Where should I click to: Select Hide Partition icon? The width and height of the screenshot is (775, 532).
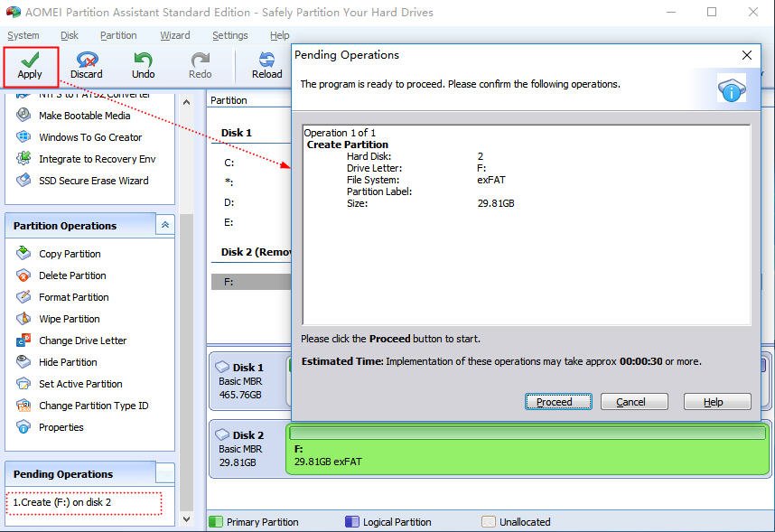(x=23, y=362)
